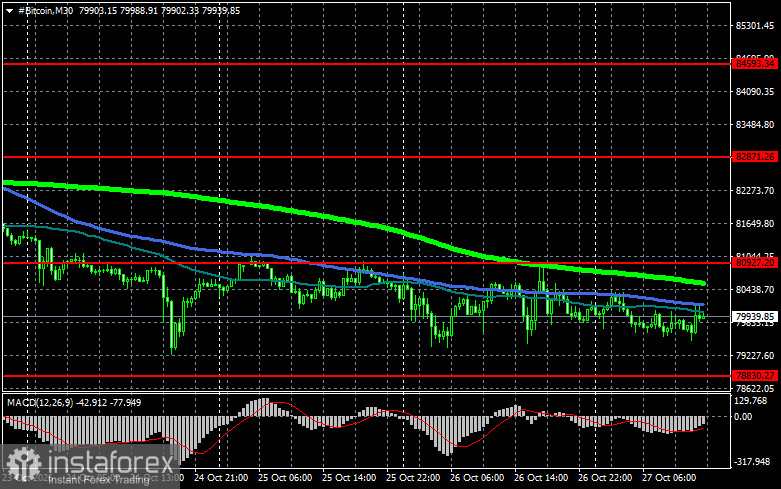The image size is (781, 489).
Task: Select the 80927.20 red price level label
Action: pyautogui.click(x=755, y=262)
